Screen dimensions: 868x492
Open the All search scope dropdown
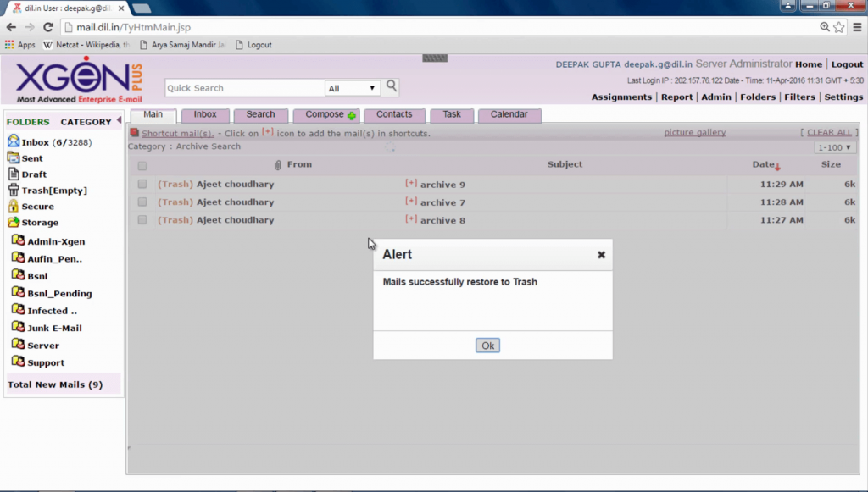click(353, 87)
